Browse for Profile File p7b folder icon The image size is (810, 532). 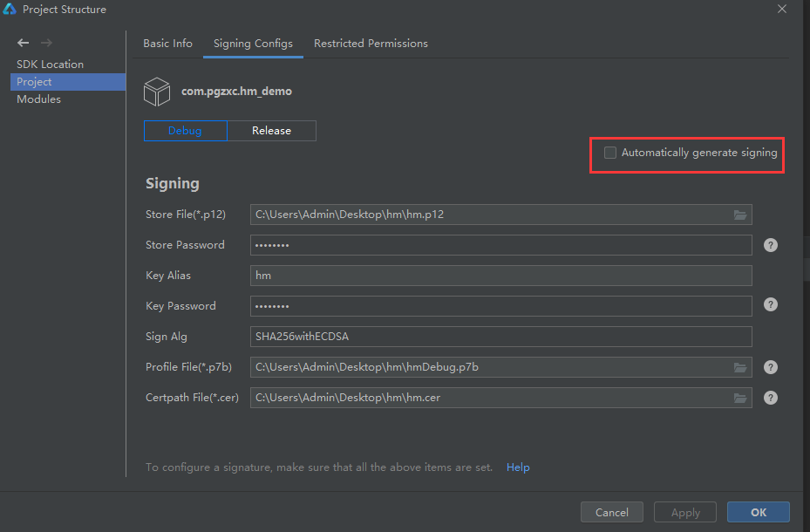739,367
